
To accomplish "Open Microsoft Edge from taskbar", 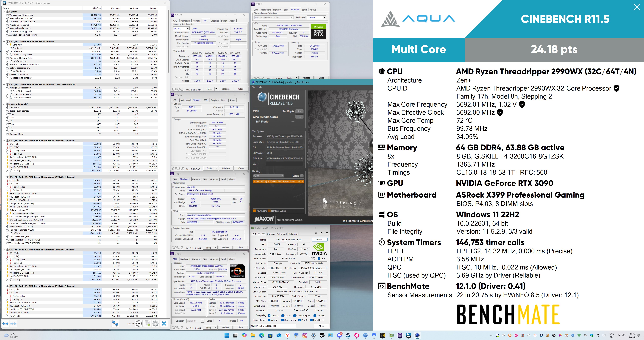I will 261,335.
